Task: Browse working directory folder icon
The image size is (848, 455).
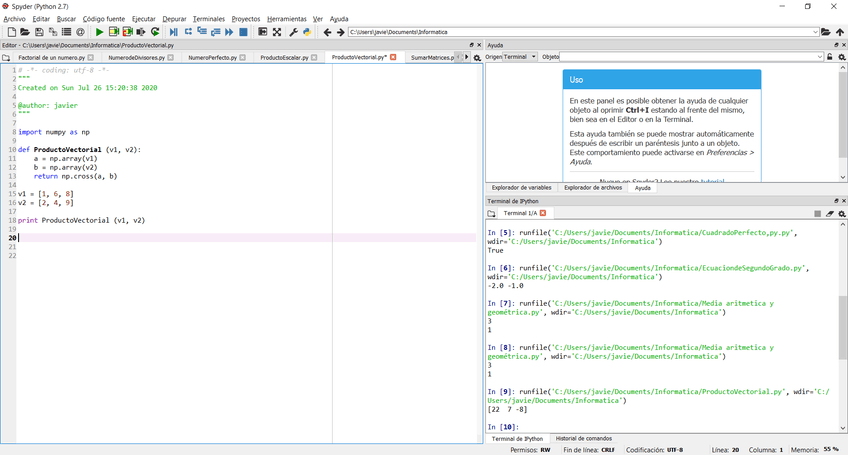Action: [x=827, y=32]
